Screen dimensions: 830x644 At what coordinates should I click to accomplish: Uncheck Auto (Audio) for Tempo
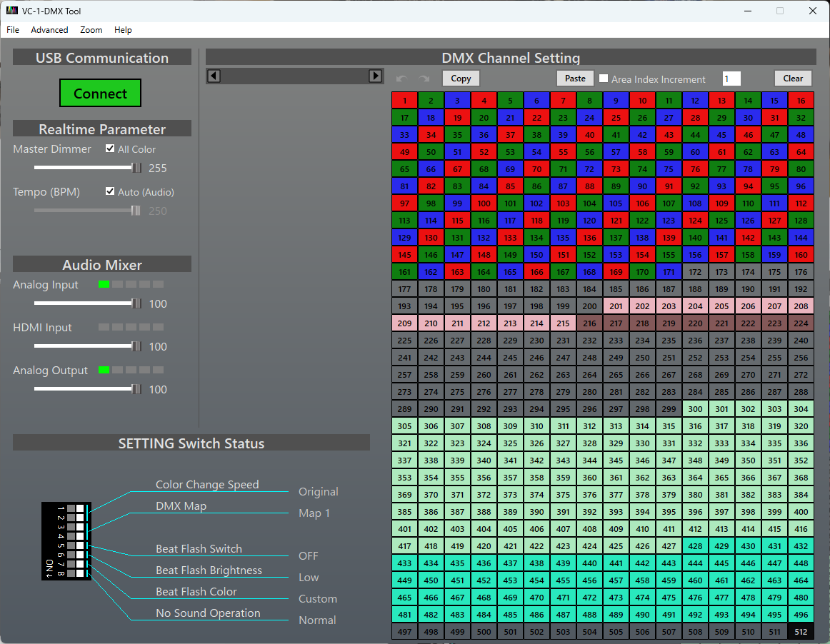110,191
